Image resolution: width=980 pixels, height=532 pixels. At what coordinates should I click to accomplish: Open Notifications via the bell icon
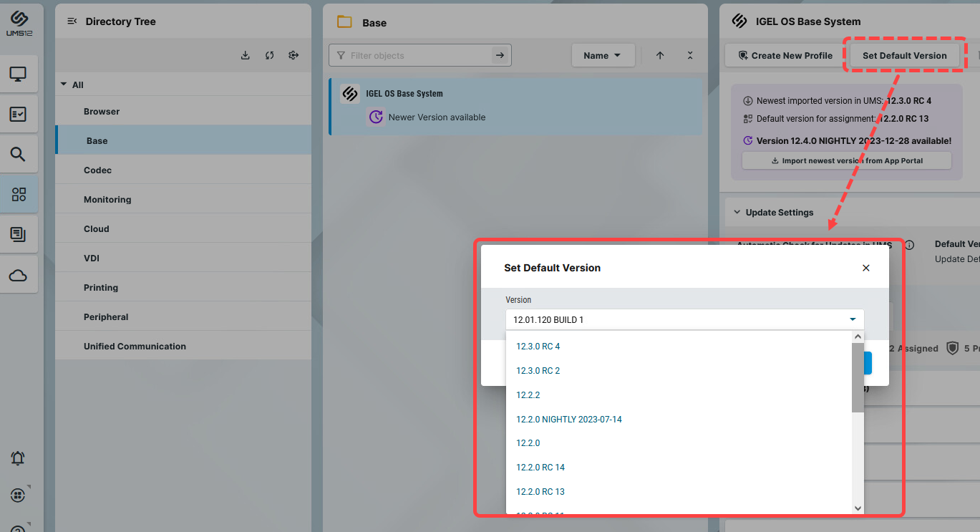click(x=19, y=458)
